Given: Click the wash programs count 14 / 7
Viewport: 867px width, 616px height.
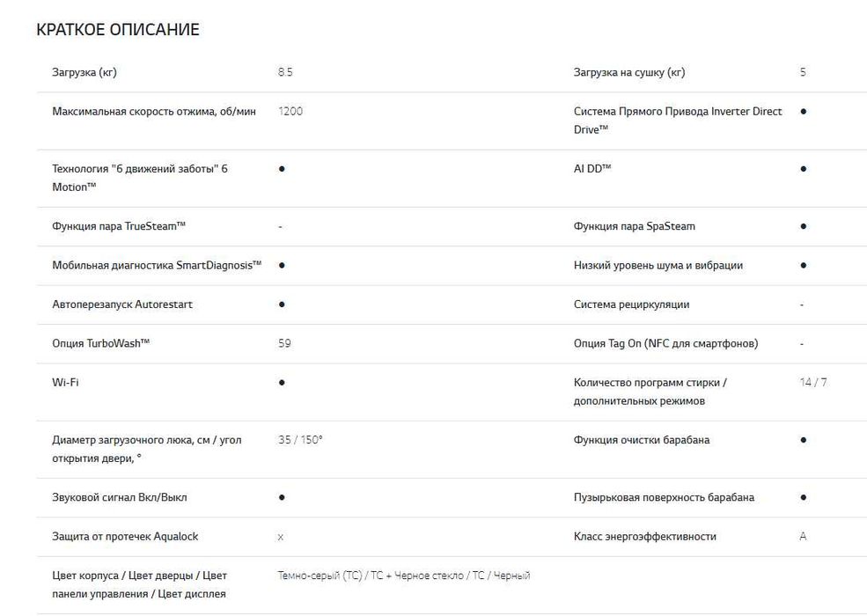Looking at the screenshot, I should click(813, 383).
